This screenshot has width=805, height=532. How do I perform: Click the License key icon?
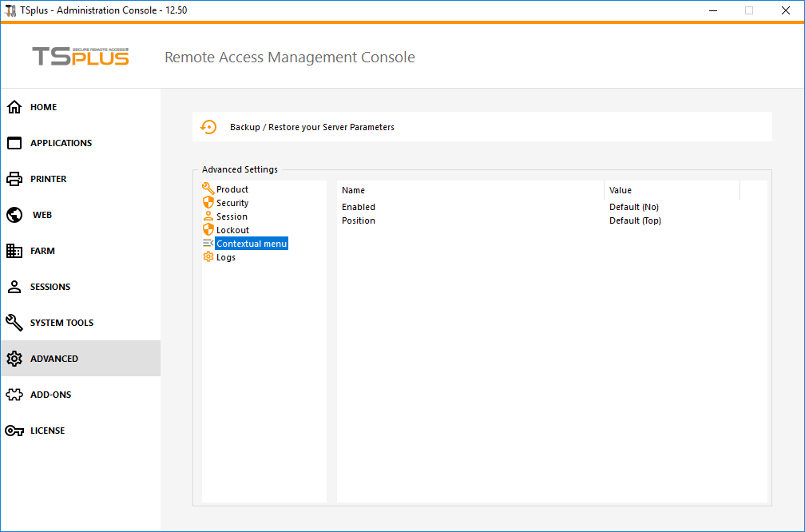click(14, 431)
